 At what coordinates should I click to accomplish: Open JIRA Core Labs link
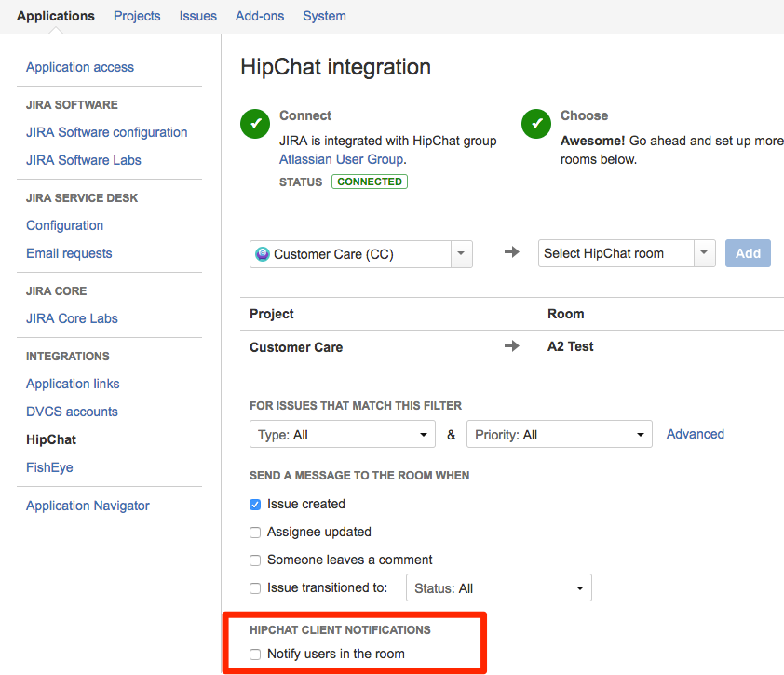pyautogui.click(x=72, y=318)
